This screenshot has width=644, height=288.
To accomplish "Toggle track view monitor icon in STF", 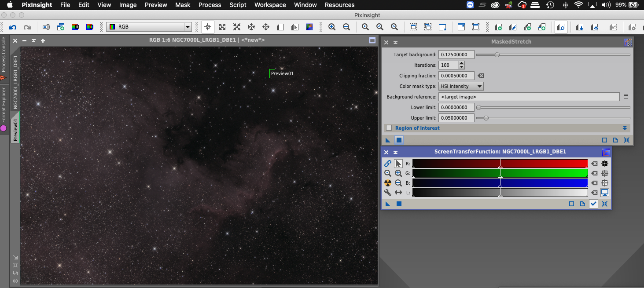I will (x=605, y=193).
